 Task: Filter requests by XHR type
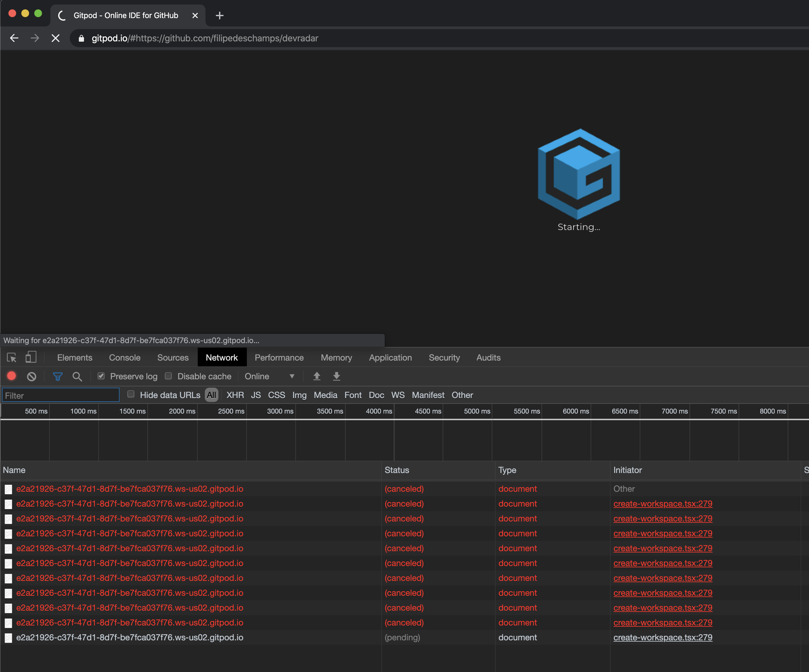[235, 395]
